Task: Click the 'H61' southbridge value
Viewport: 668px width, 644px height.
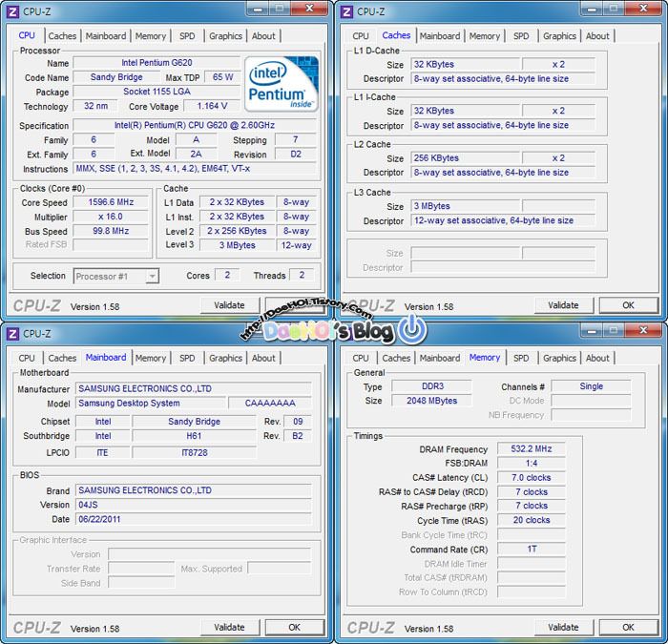Action: click(x=194, y=436)
